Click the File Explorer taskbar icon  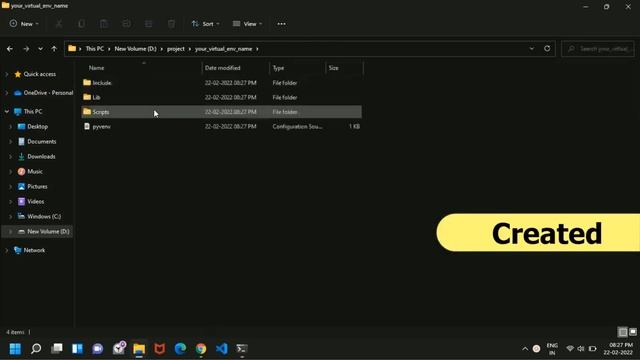tap(139, 349)
